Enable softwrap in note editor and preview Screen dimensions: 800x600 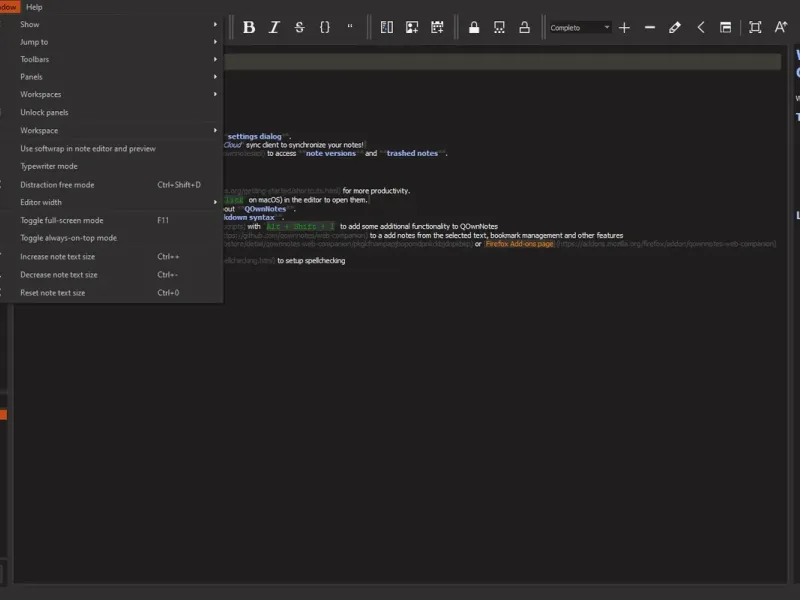(88, 148)
